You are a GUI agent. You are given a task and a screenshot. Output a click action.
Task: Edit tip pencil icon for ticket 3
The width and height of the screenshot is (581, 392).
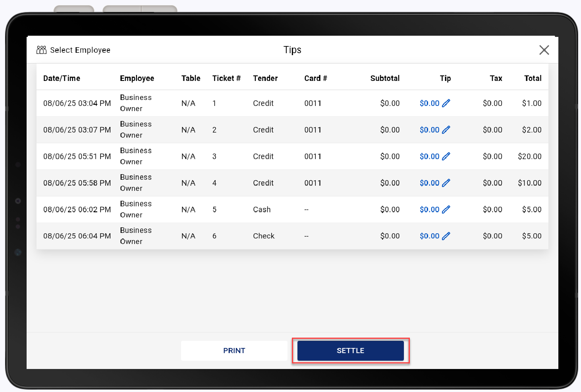coord(446,156)
